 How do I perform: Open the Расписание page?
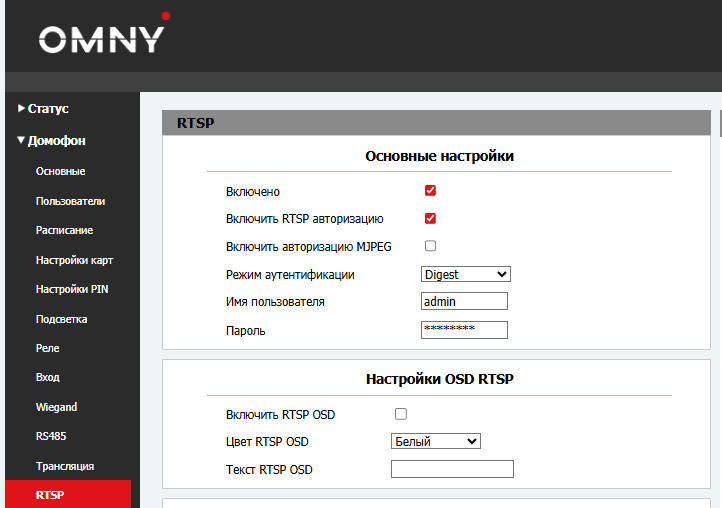pyautogui.click(x=64, y=230)
